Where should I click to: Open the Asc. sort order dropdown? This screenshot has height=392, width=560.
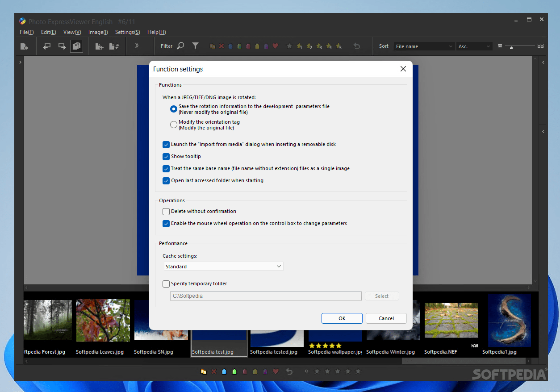[474, 46]
